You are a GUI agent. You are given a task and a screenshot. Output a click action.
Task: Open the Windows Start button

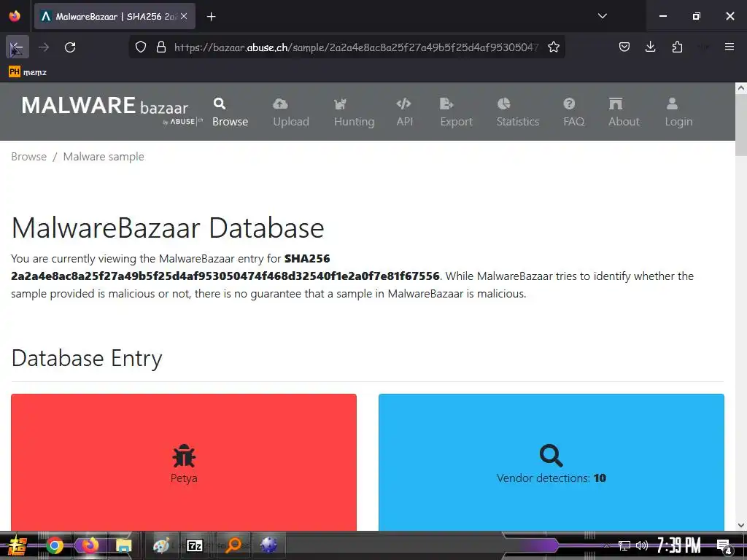tap(18, 545)
